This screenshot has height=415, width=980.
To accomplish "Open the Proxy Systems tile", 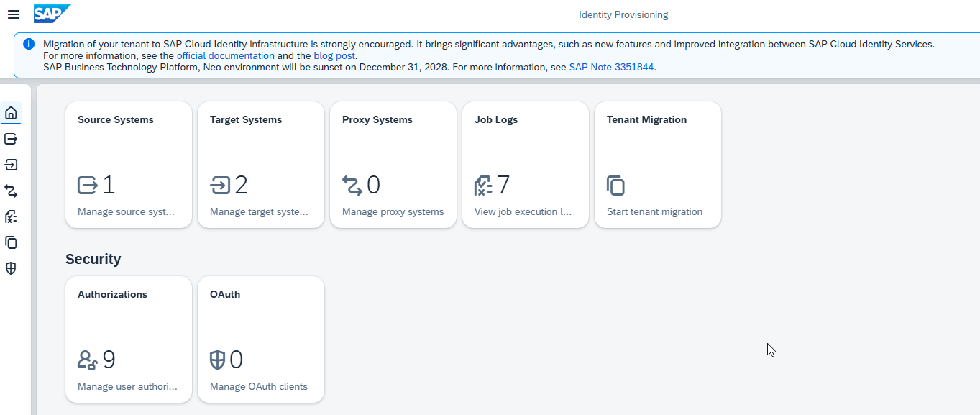I will click(x=393, y=165).
